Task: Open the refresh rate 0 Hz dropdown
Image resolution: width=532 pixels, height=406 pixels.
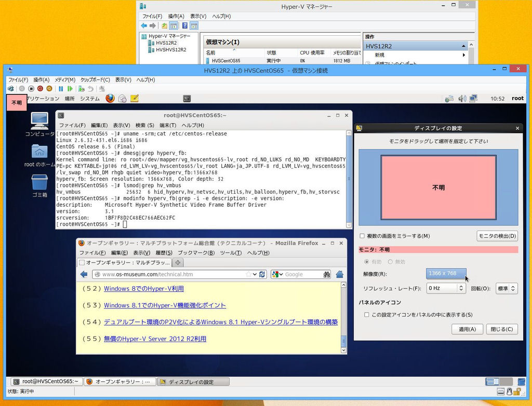Action: (x=446, y=288)
